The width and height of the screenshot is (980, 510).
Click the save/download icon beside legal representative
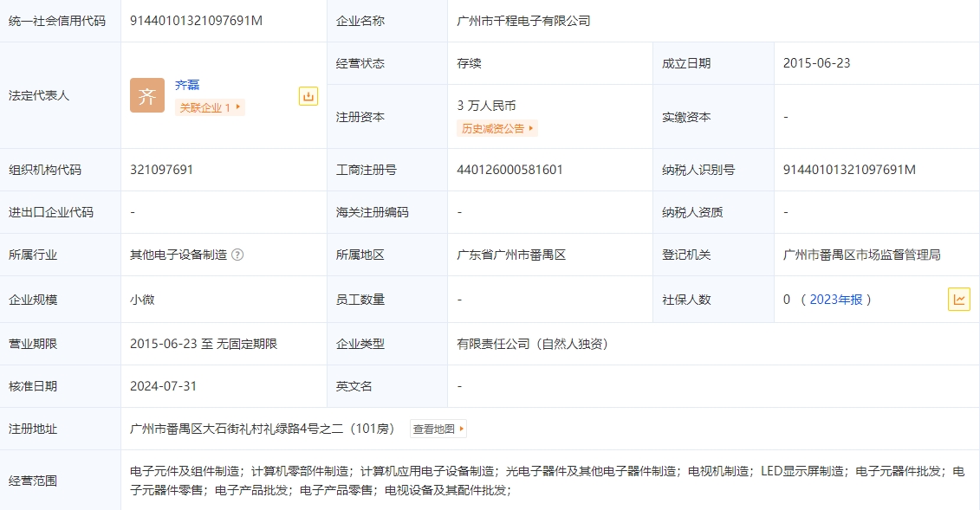tap(308, 96)
